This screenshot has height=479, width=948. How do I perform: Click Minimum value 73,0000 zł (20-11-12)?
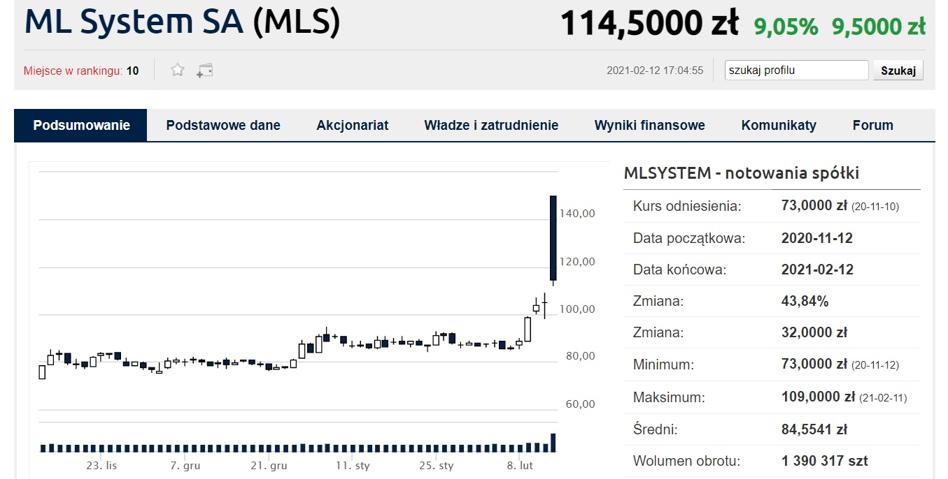[840, 365]
